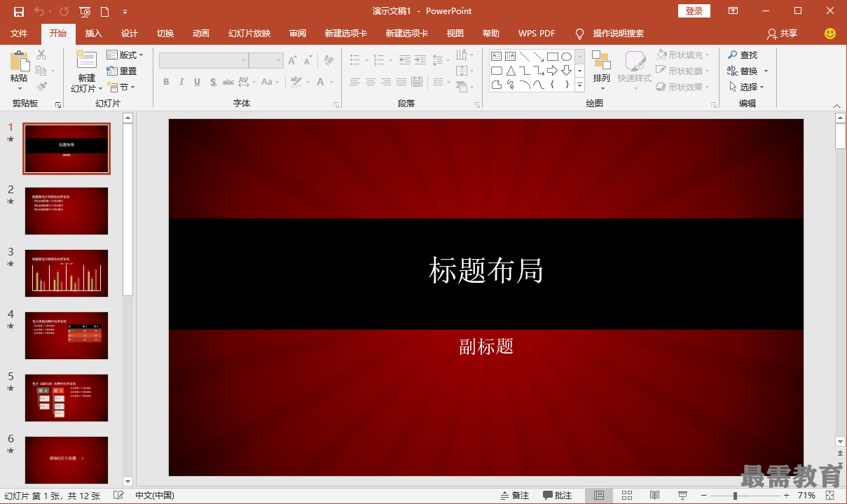Click the Decrease Indent icon
Viewport: 847px width, 504px height.
click(404, 60)
